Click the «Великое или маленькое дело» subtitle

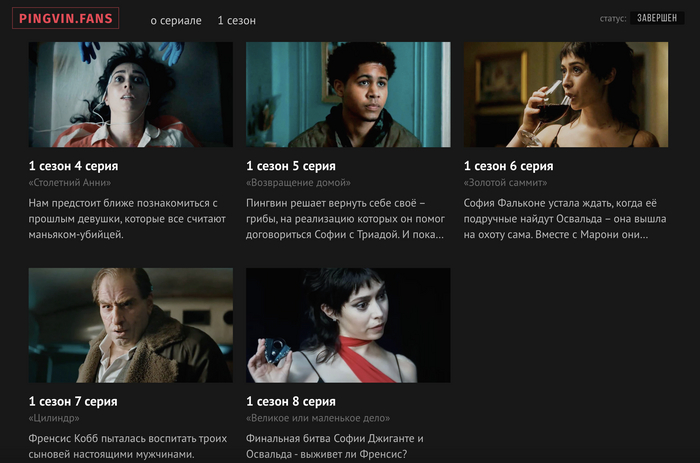click(318, 418)
